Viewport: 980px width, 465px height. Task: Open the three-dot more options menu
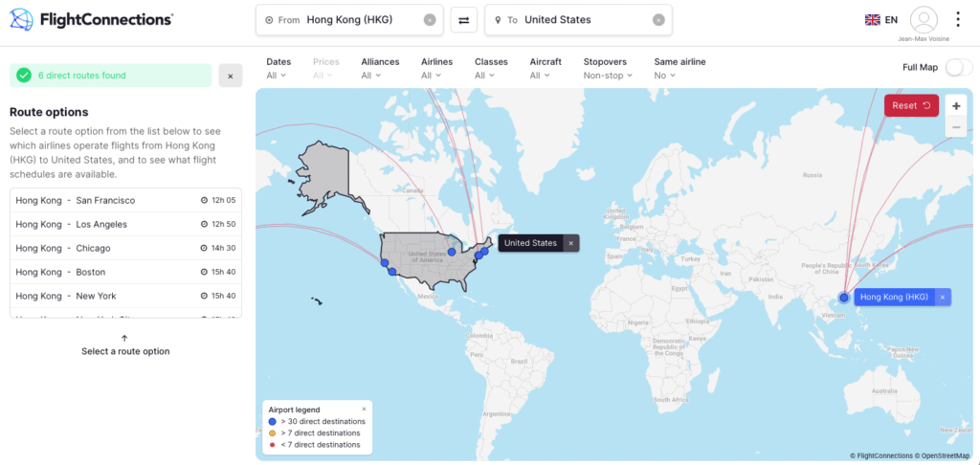click(959, 19)
